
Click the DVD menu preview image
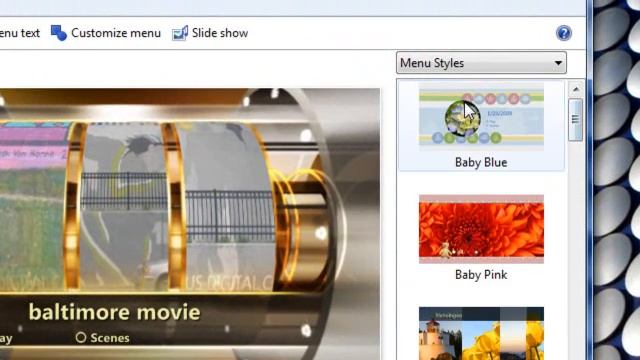pos(190,224)
